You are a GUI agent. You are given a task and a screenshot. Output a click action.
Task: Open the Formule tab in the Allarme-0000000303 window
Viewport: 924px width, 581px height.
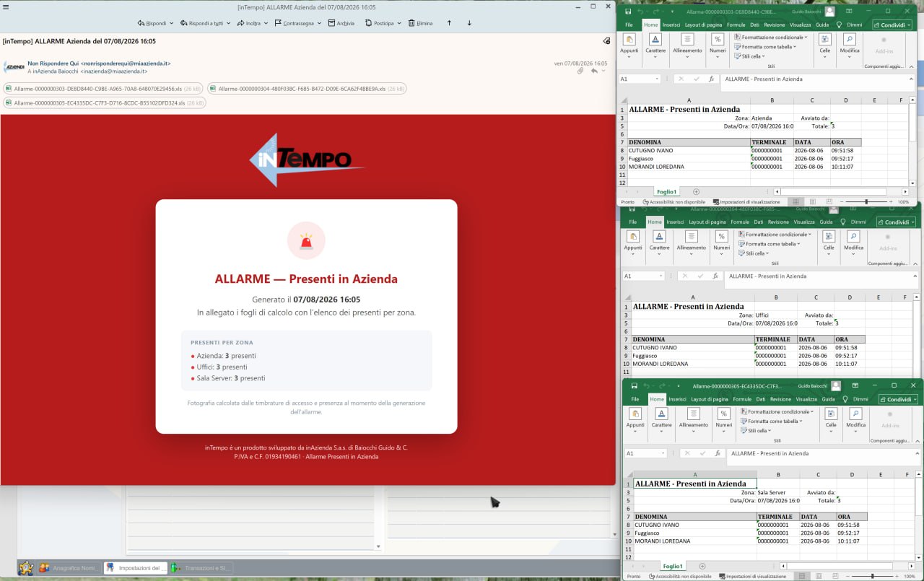pos(736,25)
